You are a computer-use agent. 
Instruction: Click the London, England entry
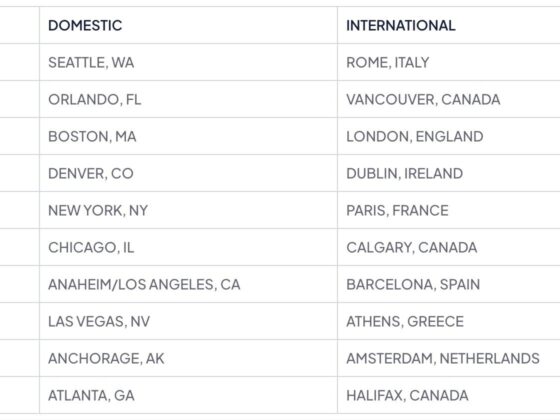(415, 136)
